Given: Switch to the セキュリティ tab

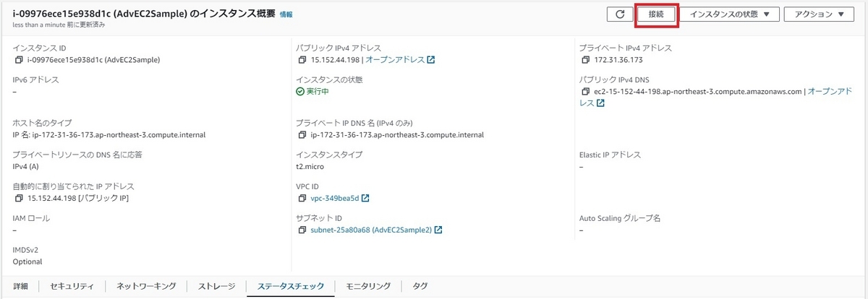Looking at the screenshot, I should (72, 286).
